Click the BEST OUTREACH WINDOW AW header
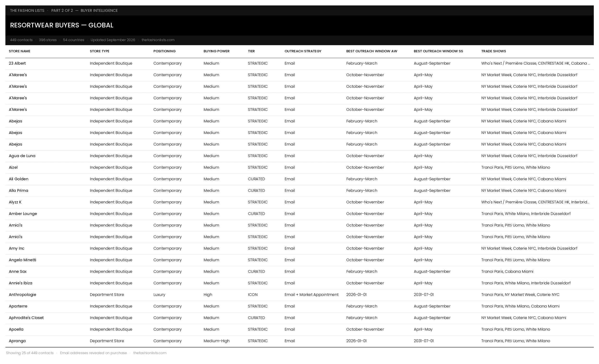 pos(371,51)
